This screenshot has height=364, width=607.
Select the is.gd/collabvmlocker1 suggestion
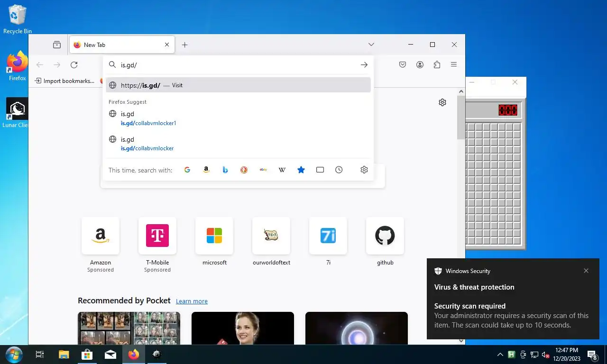click(238, 118)
